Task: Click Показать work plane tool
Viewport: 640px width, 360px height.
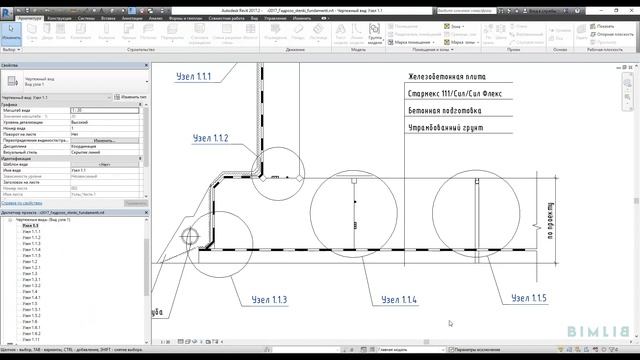Action: pos(602,26)
